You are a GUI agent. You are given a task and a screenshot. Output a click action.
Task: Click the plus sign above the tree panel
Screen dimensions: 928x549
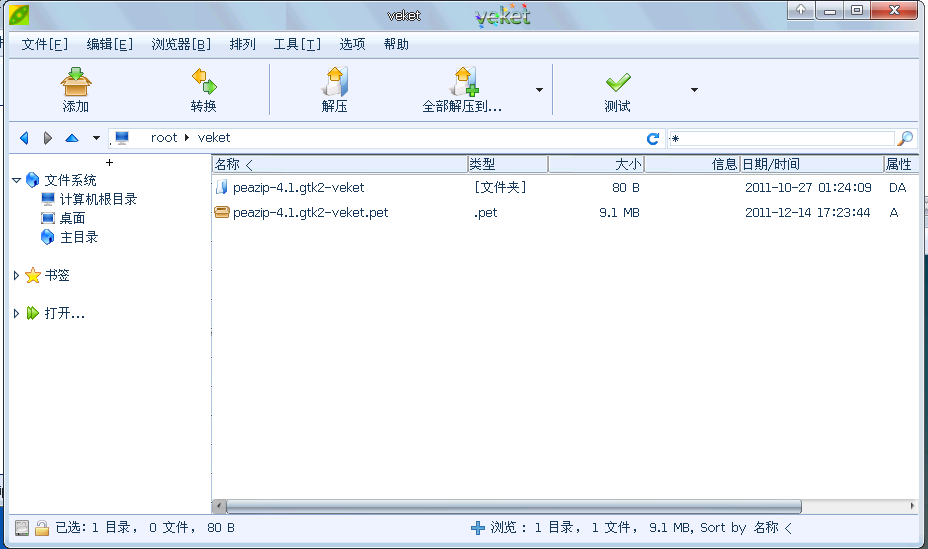pyautogui.click(x=109, y=162)
